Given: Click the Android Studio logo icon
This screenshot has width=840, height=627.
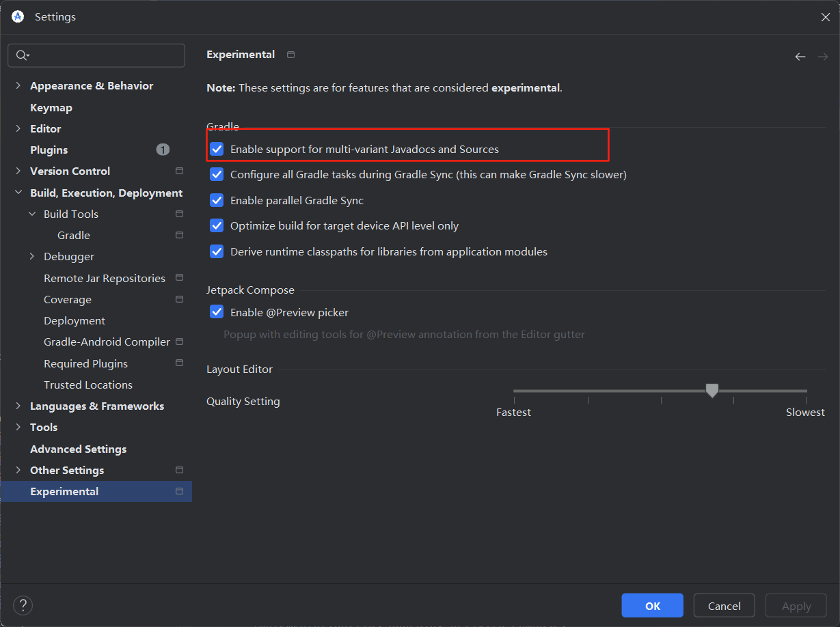Looking at the screenshot, I should pyautogui.click(x=18, y=16).
